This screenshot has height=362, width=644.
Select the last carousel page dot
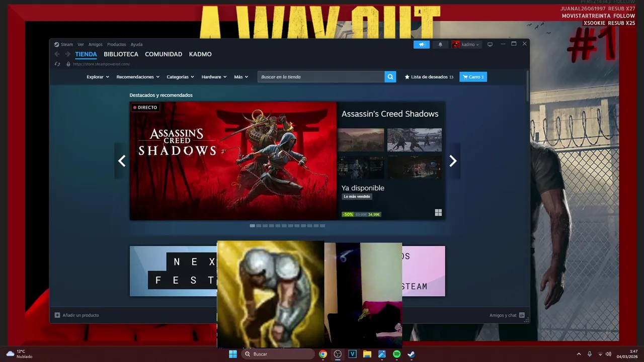323,226
